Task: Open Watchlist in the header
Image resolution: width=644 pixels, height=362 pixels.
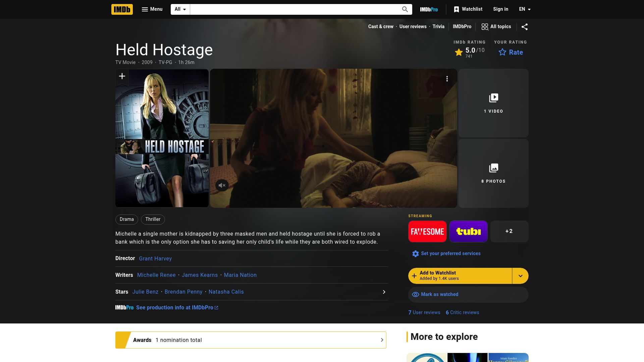Action: (x=468, y=9)
